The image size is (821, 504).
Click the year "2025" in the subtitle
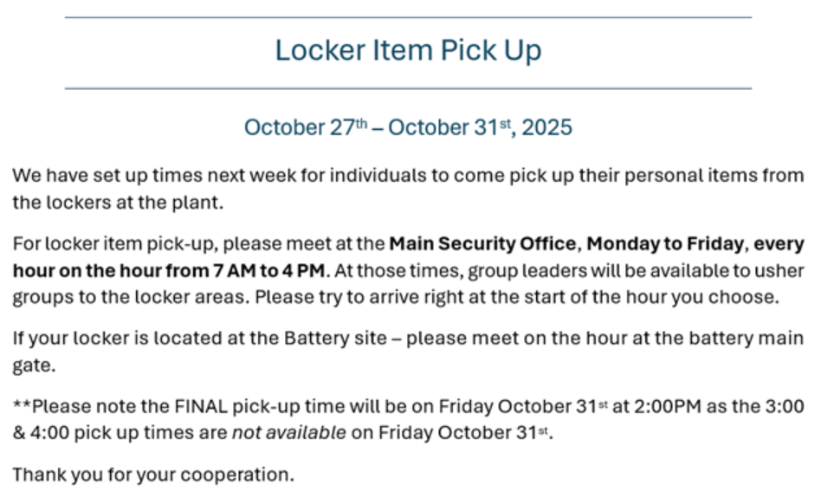click(547, 127)
